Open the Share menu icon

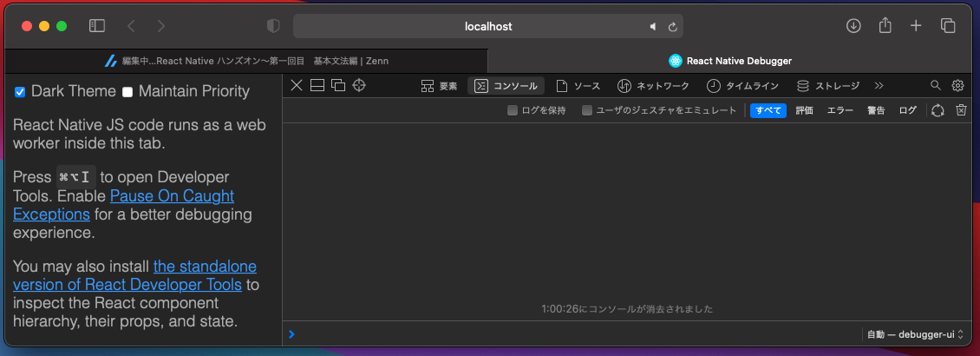click(885, 25)
